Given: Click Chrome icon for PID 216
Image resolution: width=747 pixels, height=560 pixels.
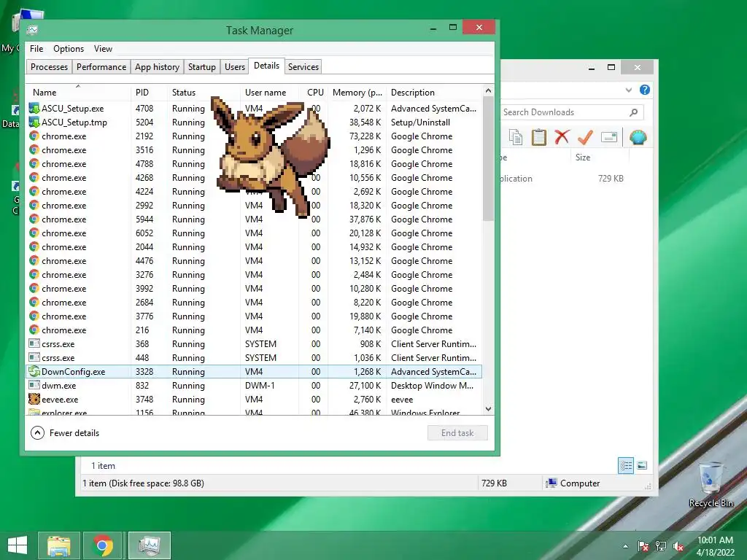Looking at the screenshot, I should click(34, 330).
